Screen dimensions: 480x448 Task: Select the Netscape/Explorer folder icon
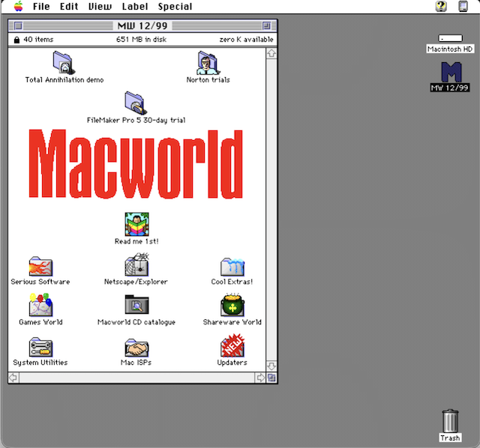click(x=136, y=264)
